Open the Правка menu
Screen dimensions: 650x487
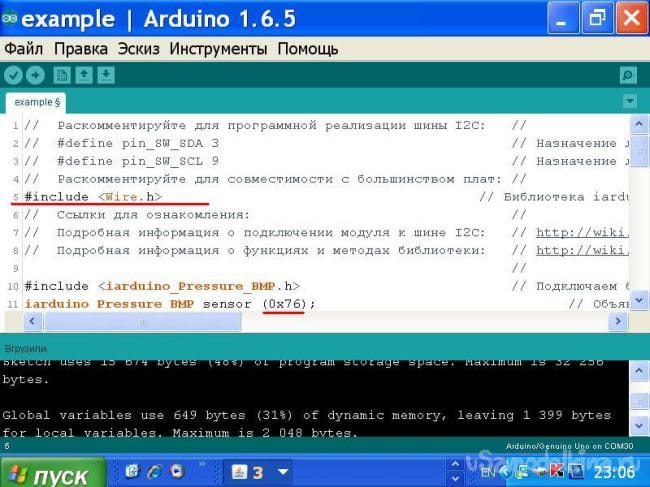(81, 48)
